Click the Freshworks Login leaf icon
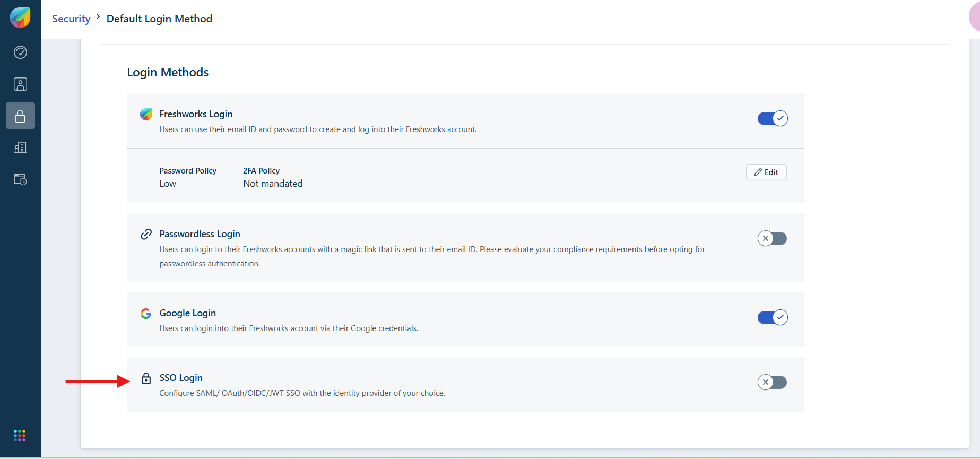Viewport: 980px width, 459px height. click(x=146, y=114)
